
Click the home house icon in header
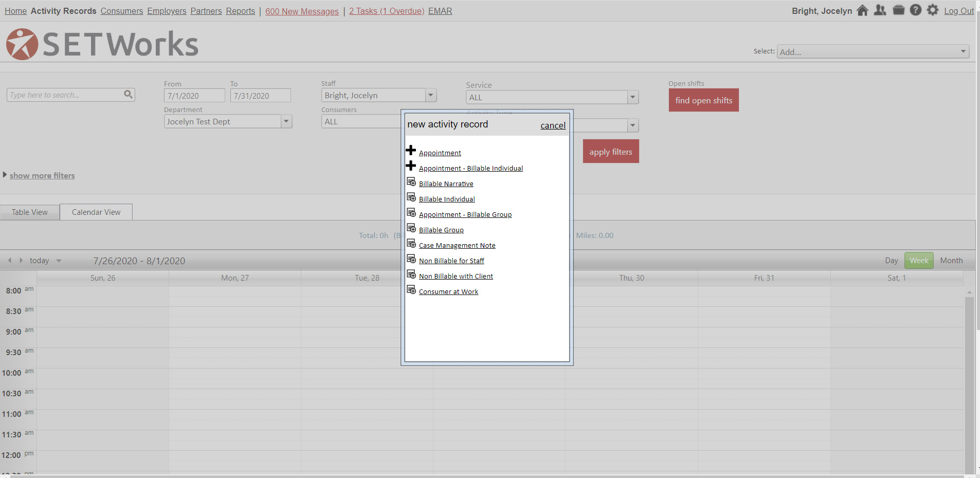point(862,10)
